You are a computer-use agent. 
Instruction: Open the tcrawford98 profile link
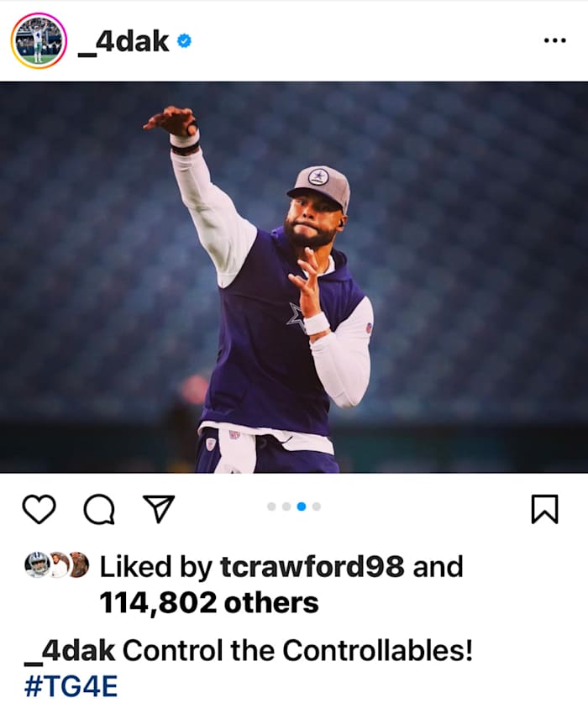(312, 567)
